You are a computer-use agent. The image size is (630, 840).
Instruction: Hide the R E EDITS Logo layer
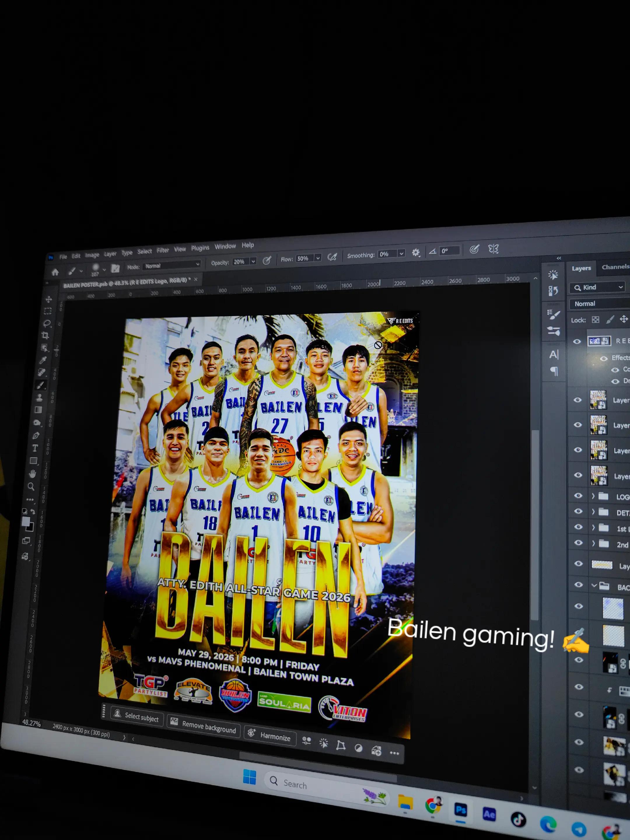(577, 341)
